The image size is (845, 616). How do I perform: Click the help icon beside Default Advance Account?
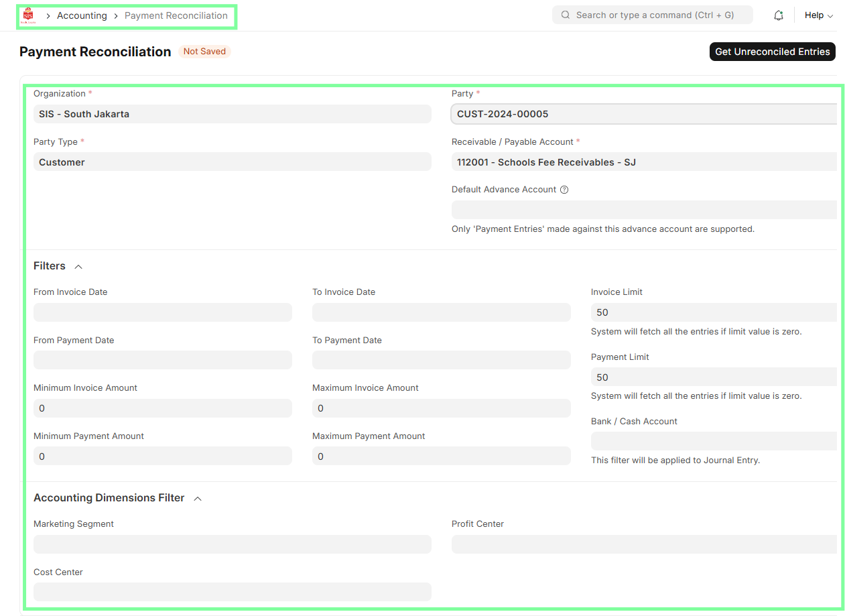click(564, 190)
